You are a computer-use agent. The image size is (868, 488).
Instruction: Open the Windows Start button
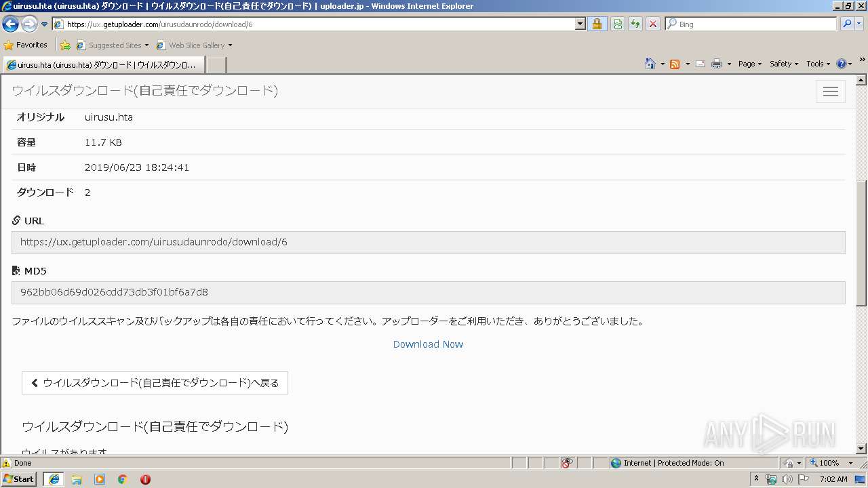click(x=19, y=479)
